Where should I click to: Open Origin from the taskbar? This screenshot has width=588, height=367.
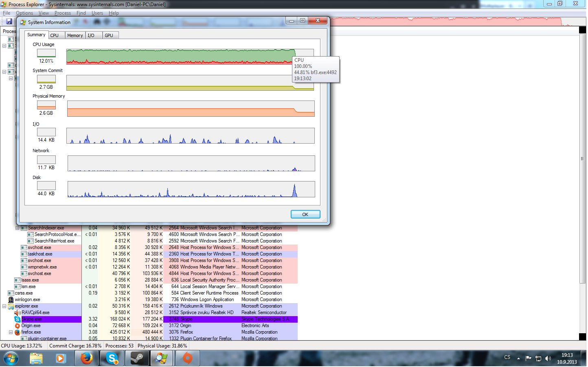tap(188, 359)
